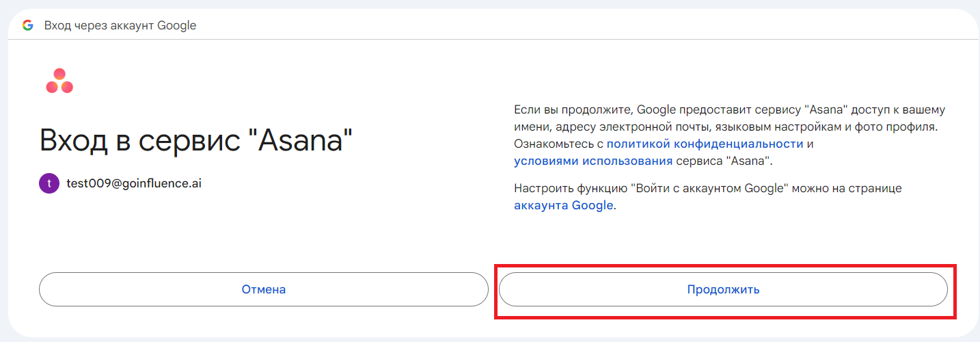Click "Google" in the top header title
This screenshot has height=342, width=980.
click(x=176, y=25)
